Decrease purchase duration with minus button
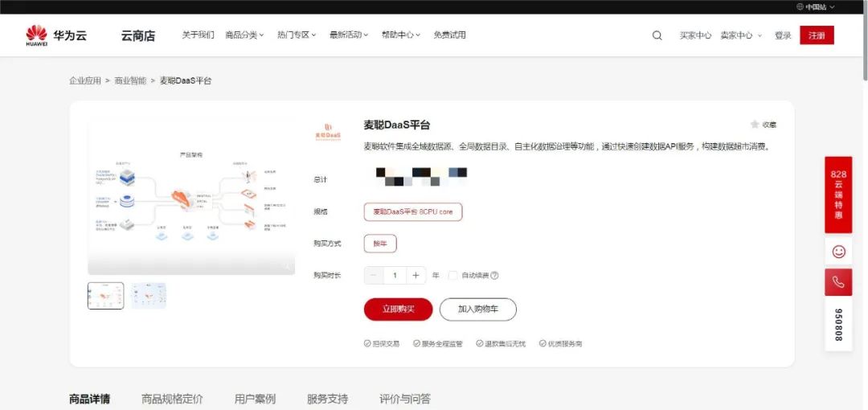This screenshot has width=868, height=410. tap(374, 276)
